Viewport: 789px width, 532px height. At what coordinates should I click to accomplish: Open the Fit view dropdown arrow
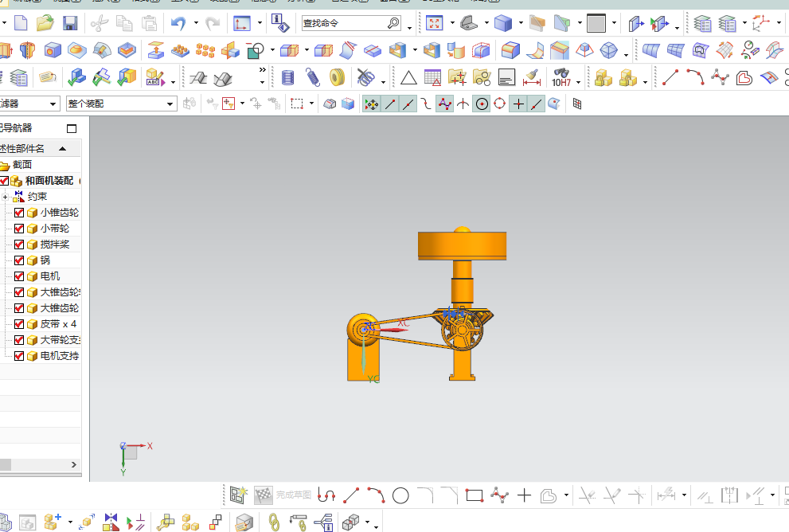pyautogui.click(x=452, y=23)
